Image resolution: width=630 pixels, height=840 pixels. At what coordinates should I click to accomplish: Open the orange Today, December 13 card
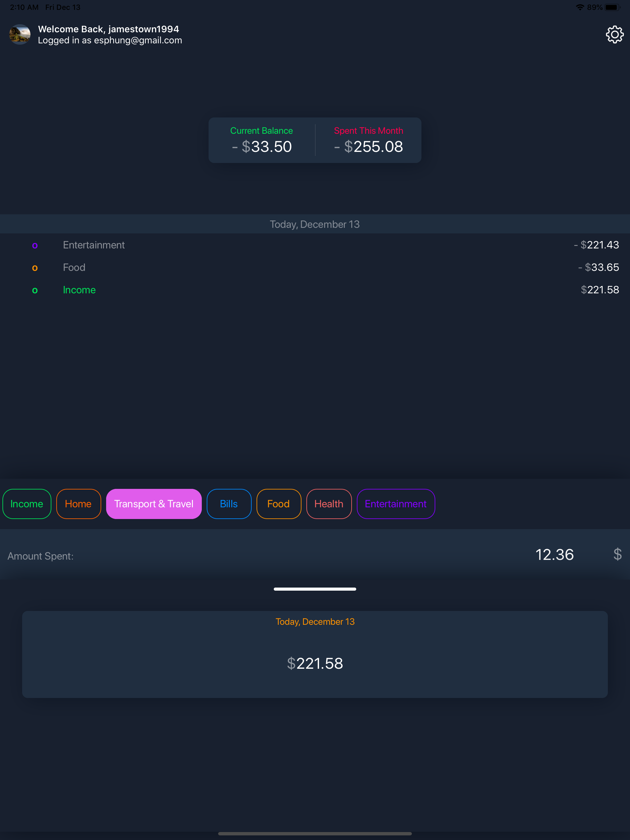tap(315, 654)
